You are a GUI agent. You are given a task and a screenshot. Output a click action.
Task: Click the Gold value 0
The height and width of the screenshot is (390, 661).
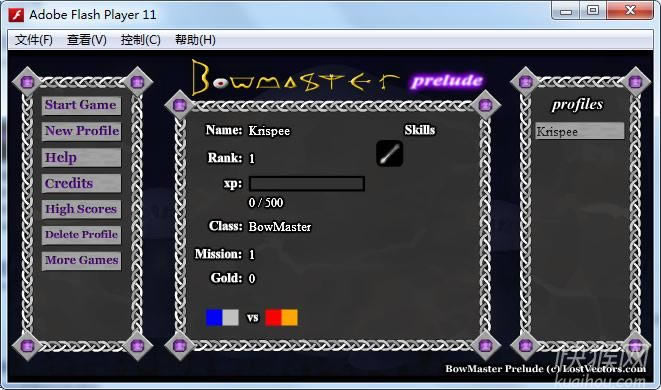(252, 278)
